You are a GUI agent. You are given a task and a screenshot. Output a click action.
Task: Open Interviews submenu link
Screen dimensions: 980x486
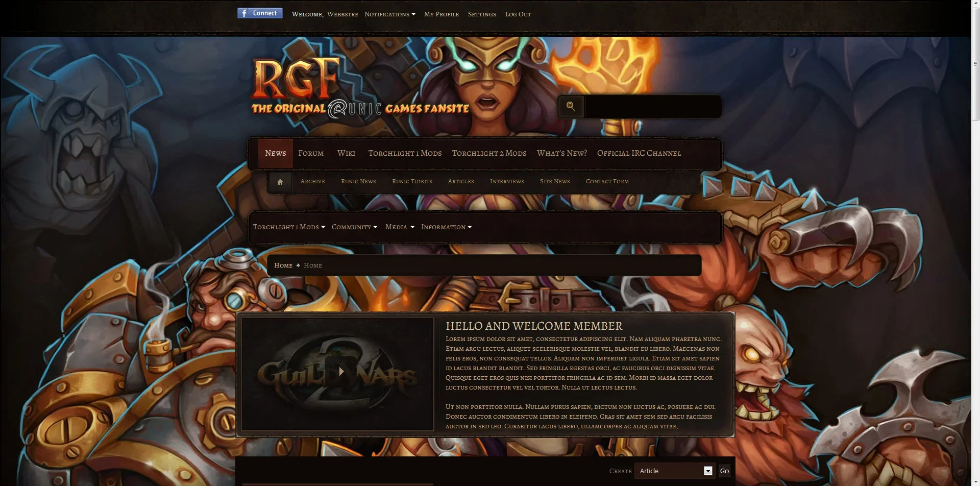(x=507, y=181)
